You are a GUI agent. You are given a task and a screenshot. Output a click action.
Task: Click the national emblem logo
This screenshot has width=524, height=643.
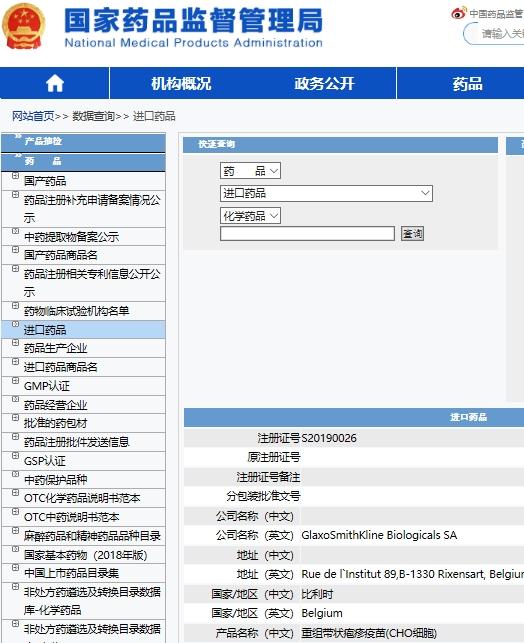click(x=23, y=26)
